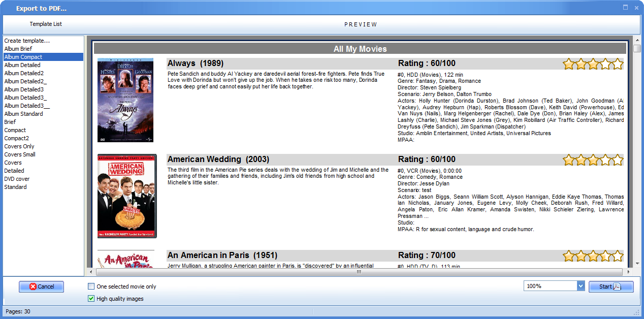Click the Cancel button

click(x=41, y=286)
